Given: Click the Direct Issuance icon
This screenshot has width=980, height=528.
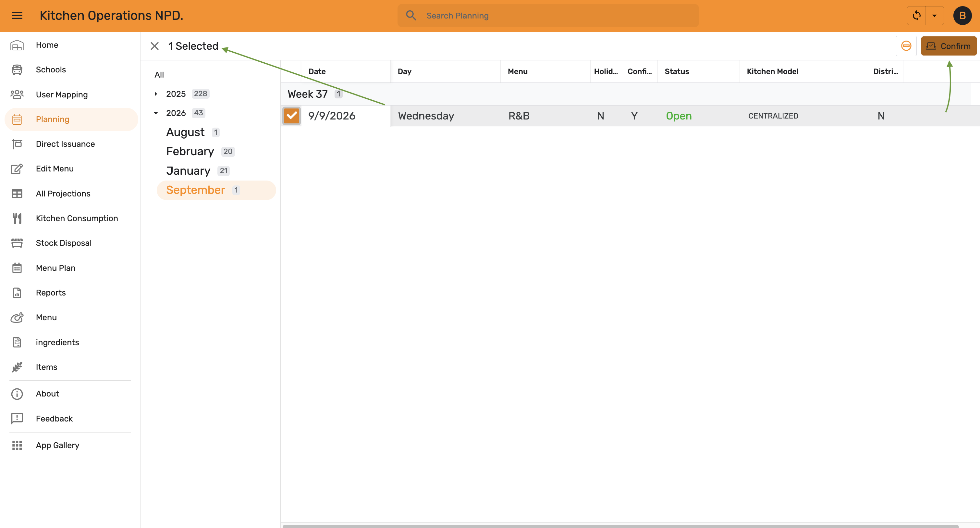Looking at the screenshot, I should 17,144.
